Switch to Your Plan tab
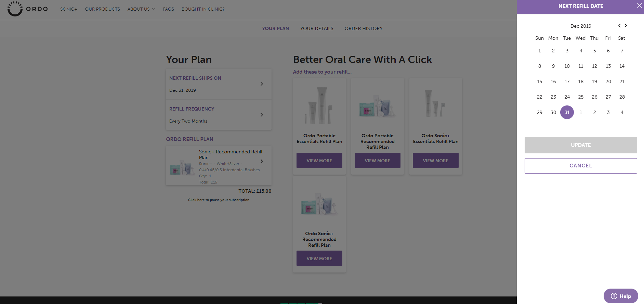Viewport: 644px width, 304px height. tap(275, 28)
